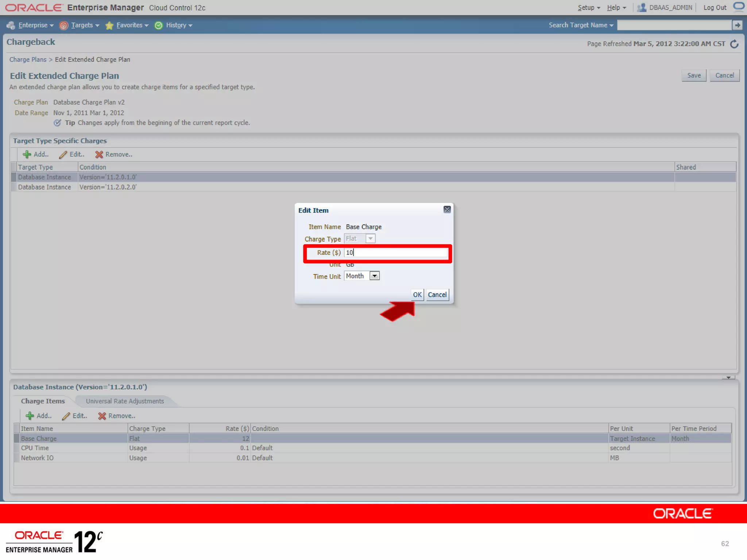The height and width of the screenshot is (560, 747).
Task: Click OK in the Edit Item dialog
Action: pos(417,295)
